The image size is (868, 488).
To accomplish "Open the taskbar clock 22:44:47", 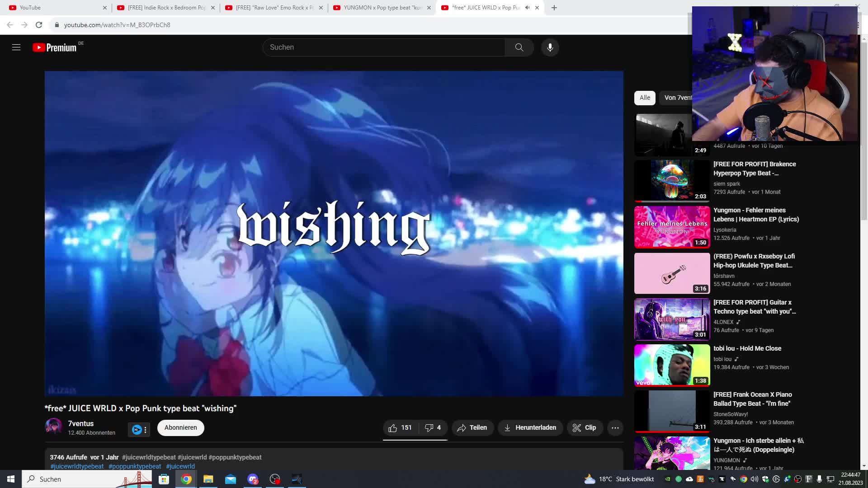I will 850,479.
